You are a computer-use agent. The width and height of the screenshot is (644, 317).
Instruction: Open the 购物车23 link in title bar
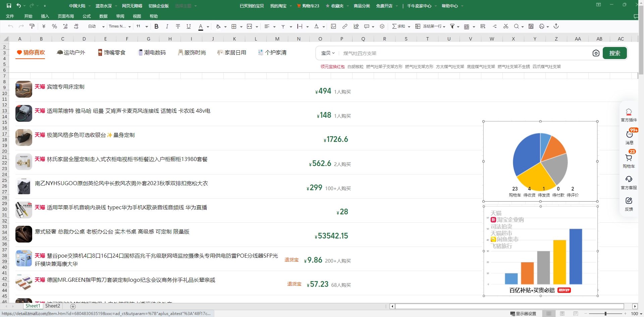point(308,6)
